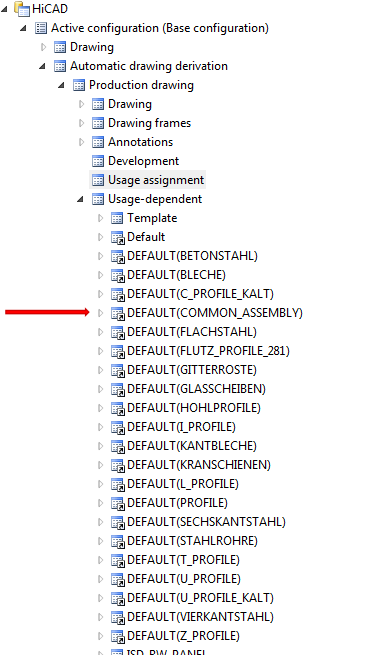Select the Usage-dependent label

tap(155, 199)
